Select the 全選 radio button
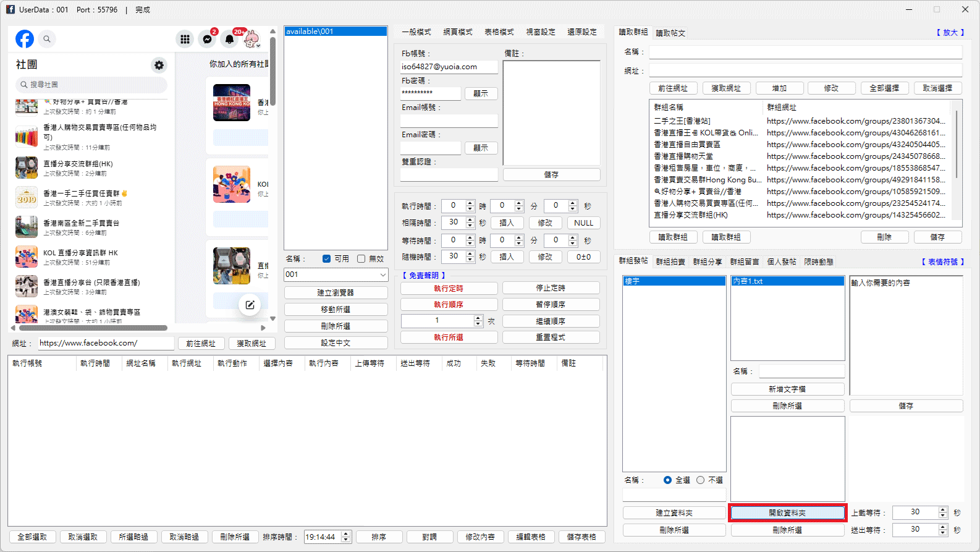This screenshot has width=980, height=552. pos(667,480)
